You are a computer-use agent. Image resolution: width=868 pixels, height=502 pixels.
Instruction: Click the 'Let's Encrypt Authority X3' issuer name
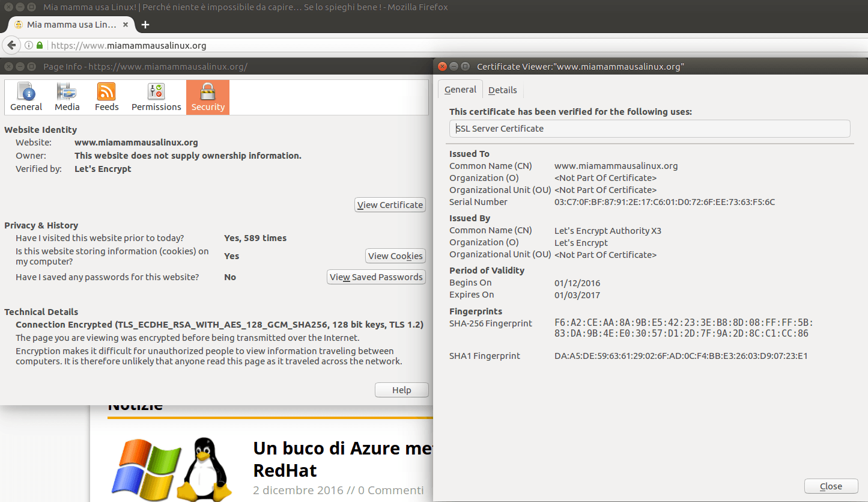[607, 231]
